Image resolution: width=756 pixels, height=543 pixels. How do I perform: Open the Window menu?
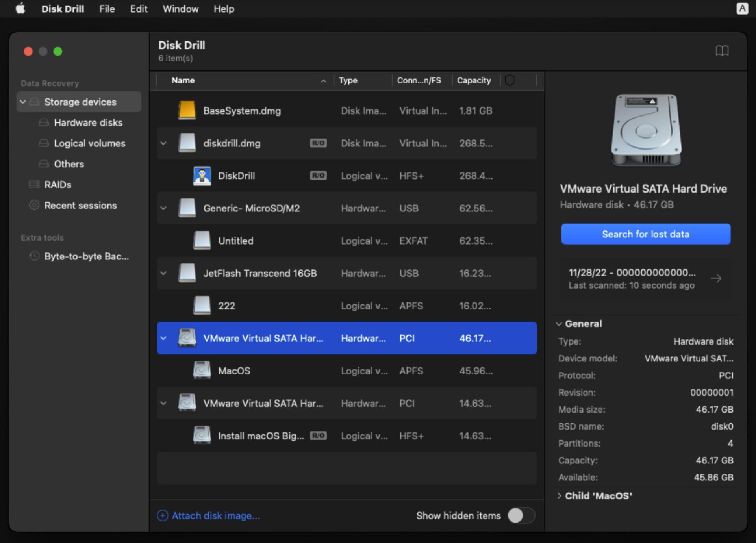(x=180, y=9)
